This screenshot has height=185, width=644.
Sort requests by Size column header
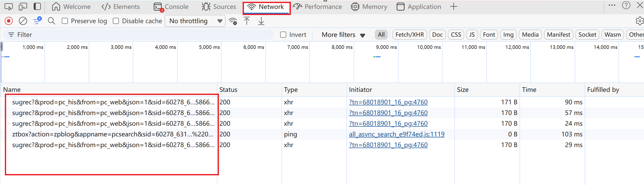[x=487, y=90]
